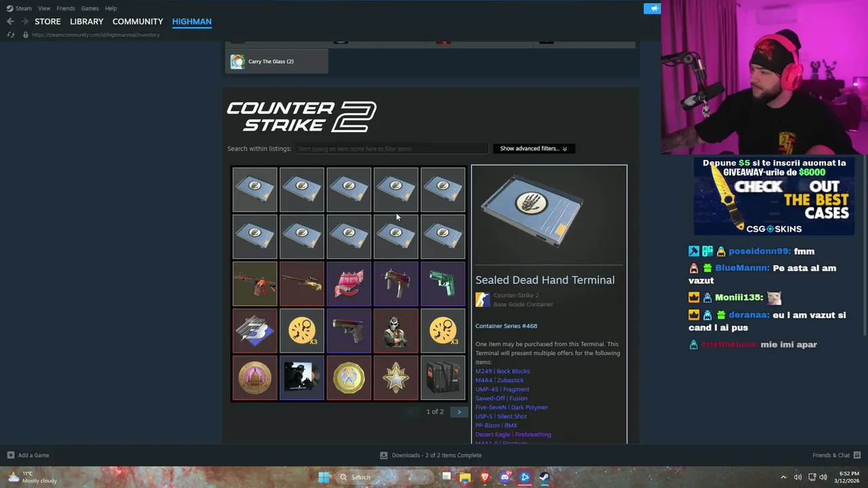
Task: Open Downloads status in bottom bar
Action: 431,455
